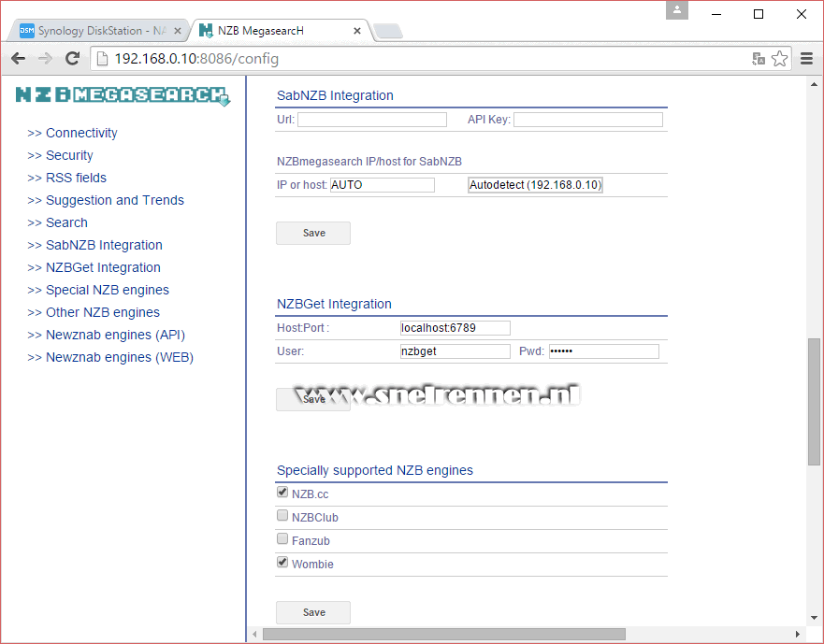Click the horizontal scrollbar left arrow
Screen dimensions: 824x644
point(254,634)
